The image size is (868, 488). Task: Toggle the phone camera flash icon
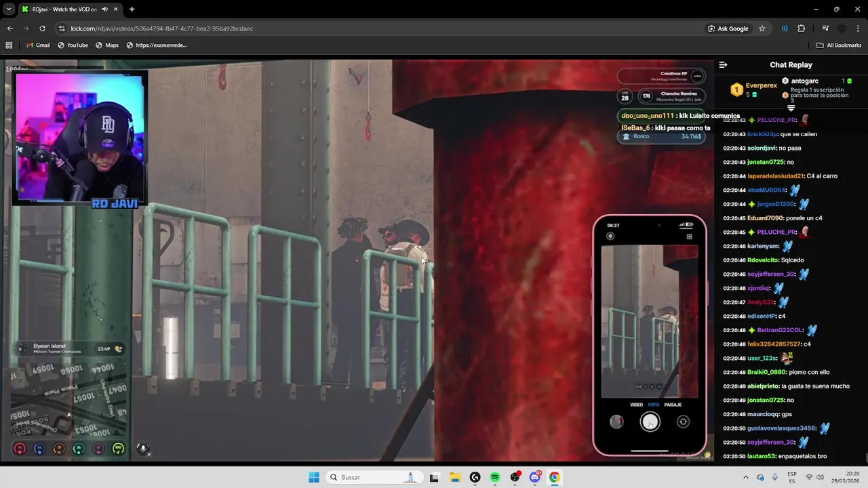coord(610,237)
